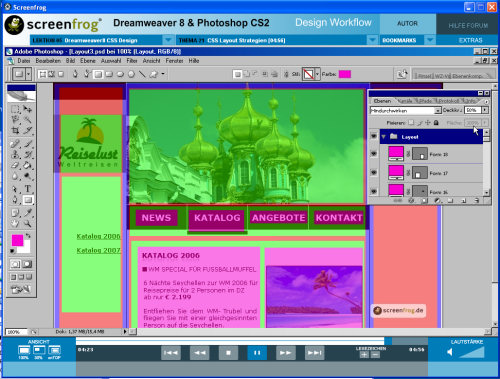Open the Deckkraft opacity slider arrow

485,110
